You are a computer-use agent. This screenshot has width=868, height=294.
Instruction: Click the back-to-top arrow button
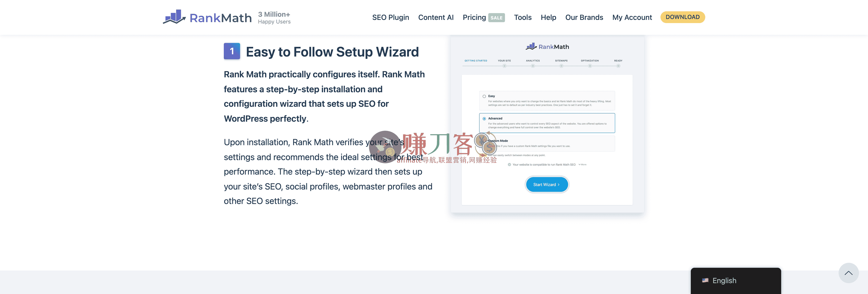(848, 273)
